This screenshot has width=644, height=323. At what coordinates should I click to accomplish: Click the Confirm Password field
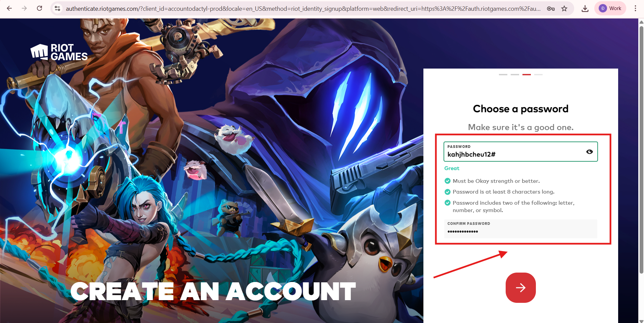[520, 229]
